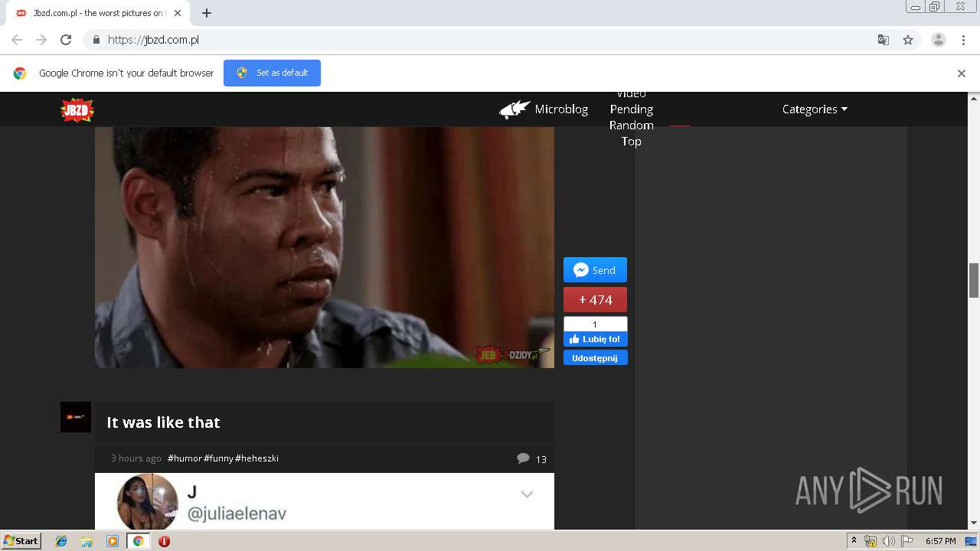Open the Chrome profile avatar

pyautogui.click(x=939, y=40)
